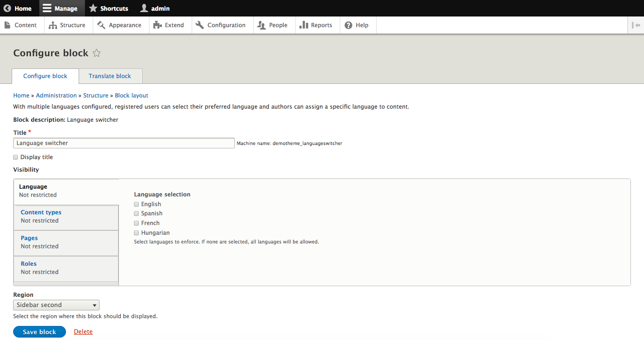Screen dimensions: 644x340
Task: Open the Reports menu item
Action: [x=316, y=25]
